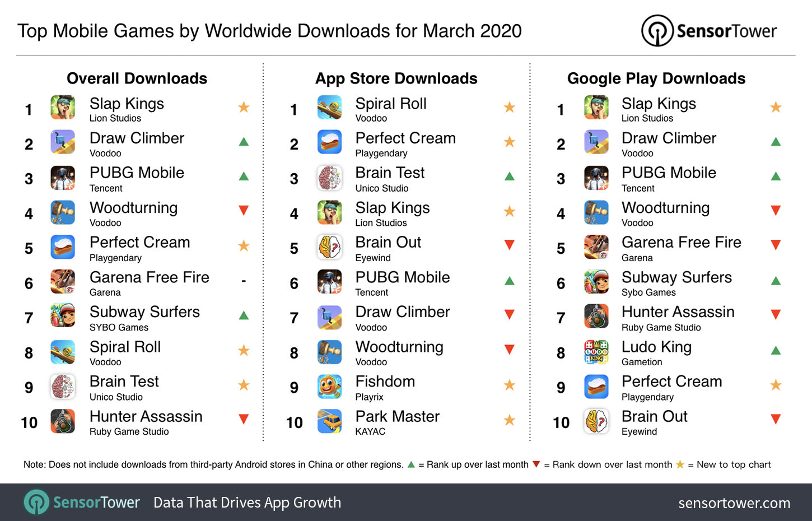Image resolution: width=812 pixels, height=521 pixels.
Task: Click the App Store Downloads column heading
Action: tap(396, 78)
